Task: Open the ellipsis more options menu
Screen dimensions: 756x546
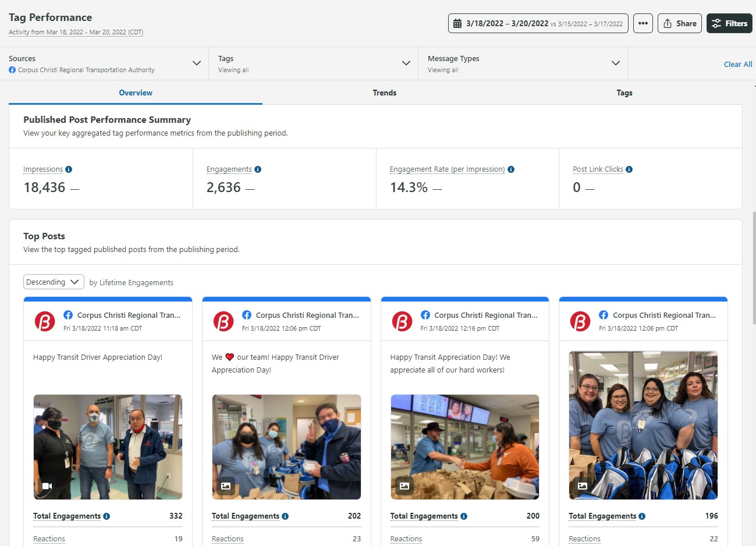Action: tap(643, 23)
